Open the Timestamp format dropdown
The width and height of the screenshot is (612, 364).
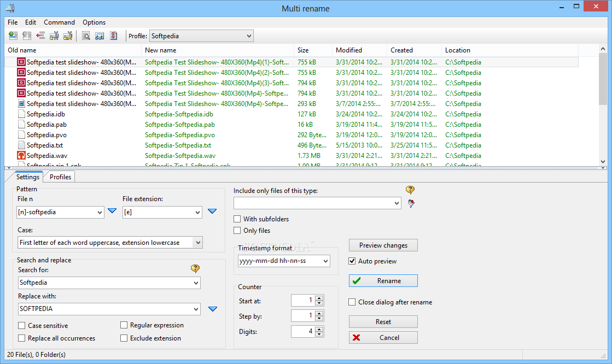coord(325,261)
